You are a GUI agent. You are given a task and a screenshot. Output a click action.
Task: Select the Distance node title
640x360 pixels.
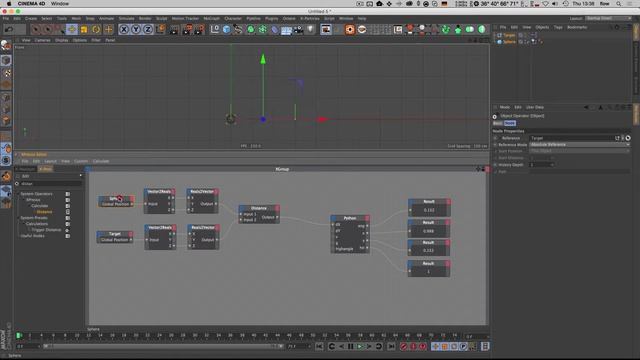(258, 208)
